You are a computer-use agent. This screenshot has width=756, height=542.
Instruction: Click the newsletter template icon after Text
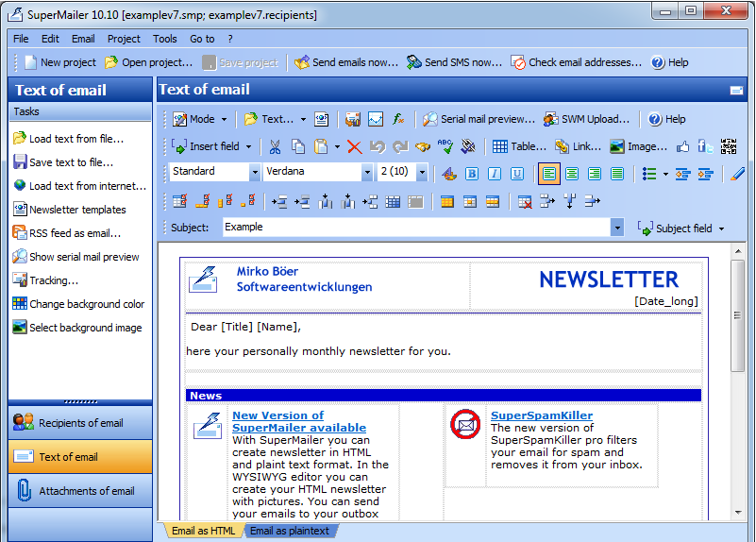pos(322,119)
